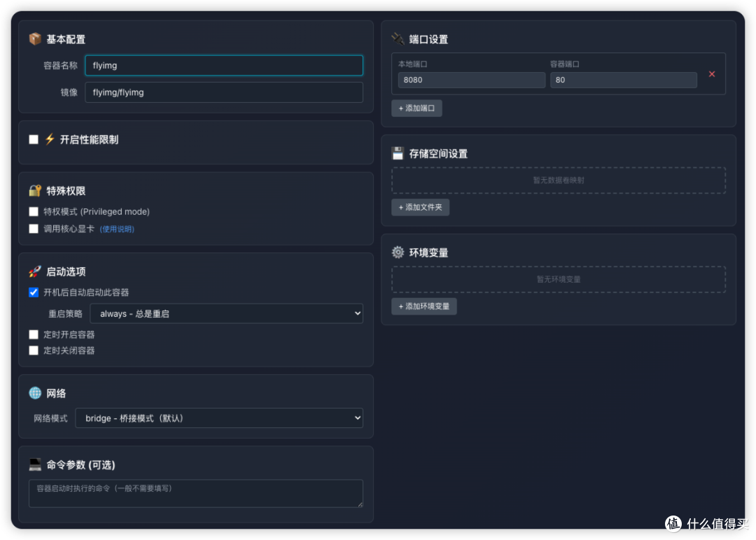Remove the 8080 port mapping with red X
The image size is (756, 540).
coord(712,74)
